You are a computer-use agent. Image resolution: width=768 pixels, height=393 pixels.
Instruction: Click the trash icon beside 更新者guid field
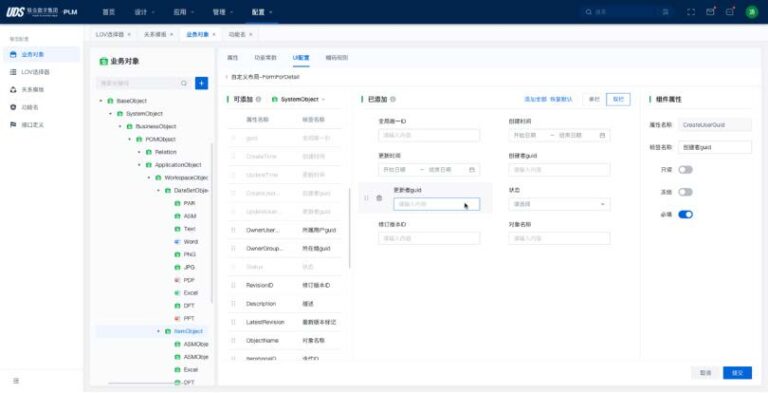click(x=379, y=198)
